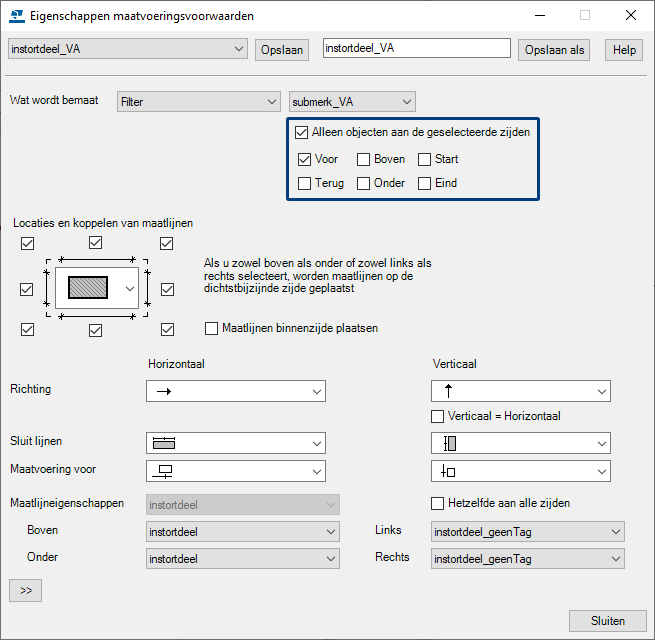The width and height of the screenshot is (655, 640).
Task: Enable Maatlijnen binnenzijde plaatsen checkbox
Action: pos(212,328)
